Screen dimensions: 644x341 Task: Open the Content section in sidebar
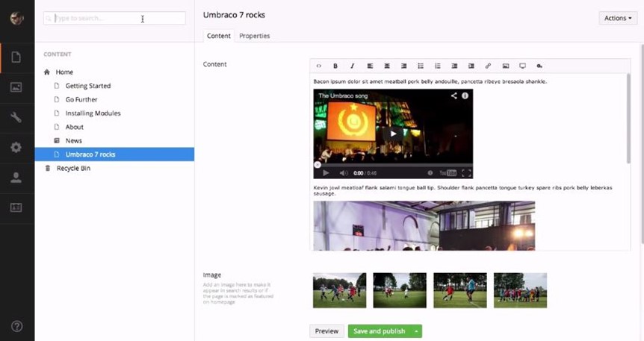[16, 57]
